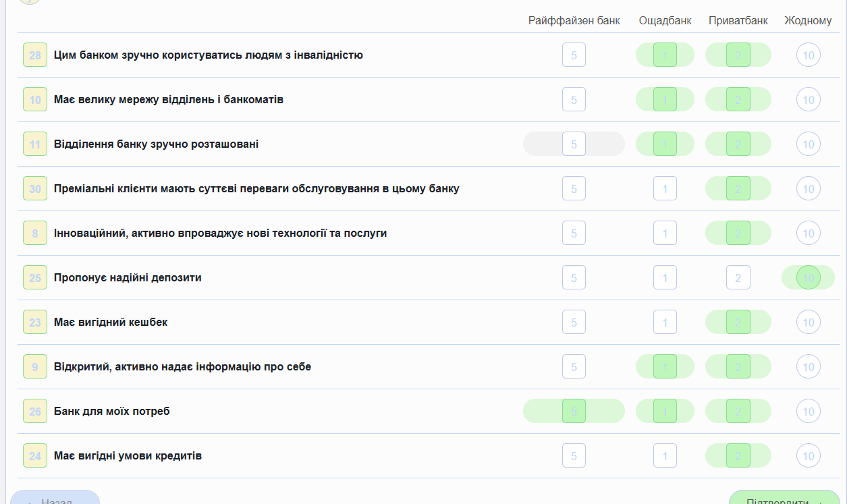The height and width of the screenshot is (504, 847).
Task: Check Ощадбанк for Інноваційний row
Action: (665, 233)
